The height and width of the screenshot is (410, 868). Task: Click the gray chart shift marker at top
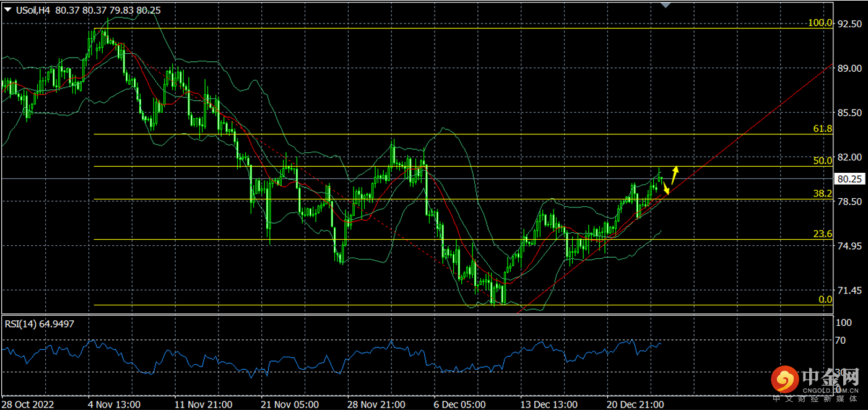666,4
